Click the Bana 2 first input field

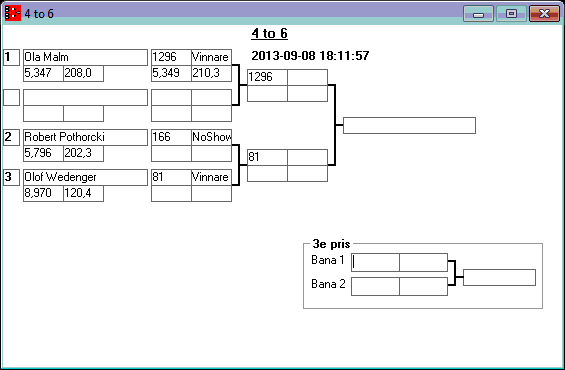(x=375, y=286)
